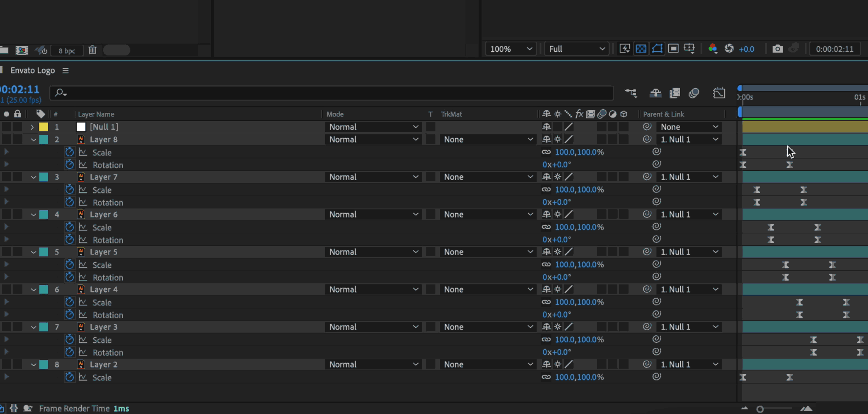Click the delete trash icon

pyautogui.click(x=93, y=50)
